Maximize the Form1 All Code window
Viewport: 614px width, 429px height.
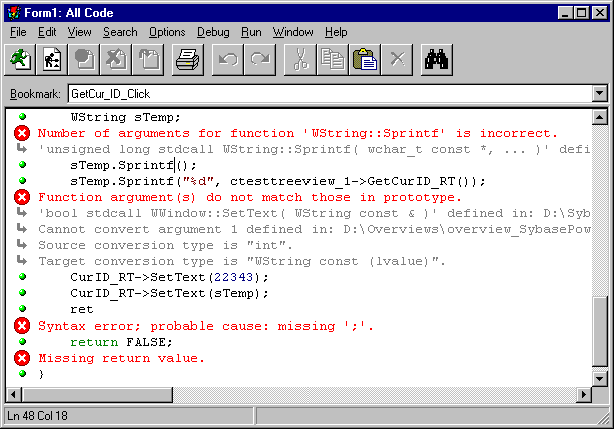581,13
